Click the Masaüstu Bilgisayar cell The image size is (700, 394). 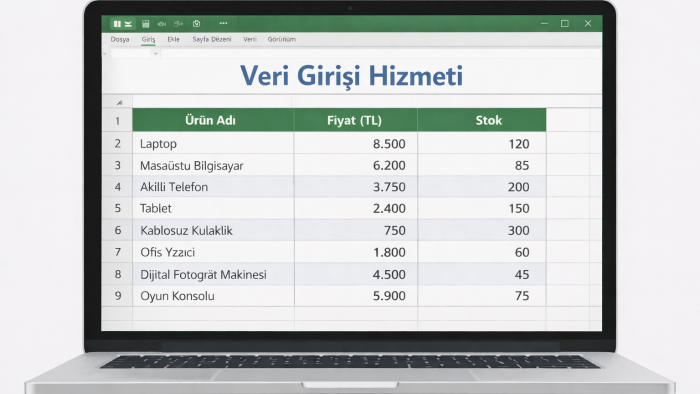(213, 165)
